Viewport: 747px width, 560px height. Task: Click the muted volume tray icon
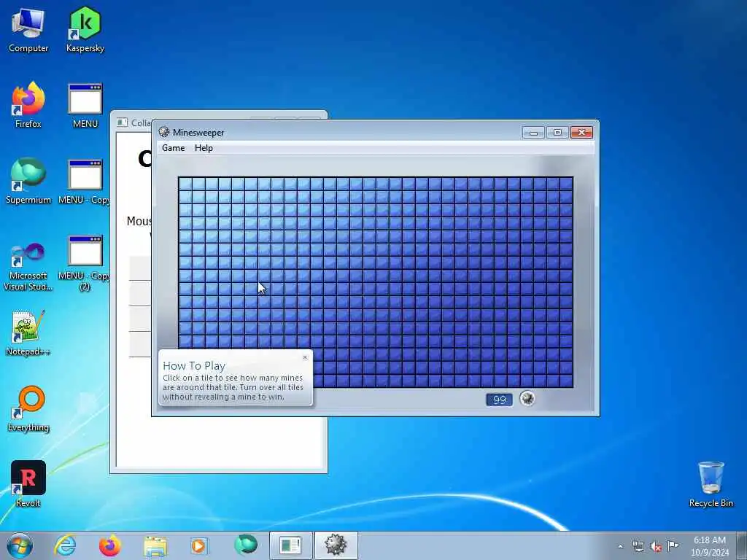click(x=656, y=546)
